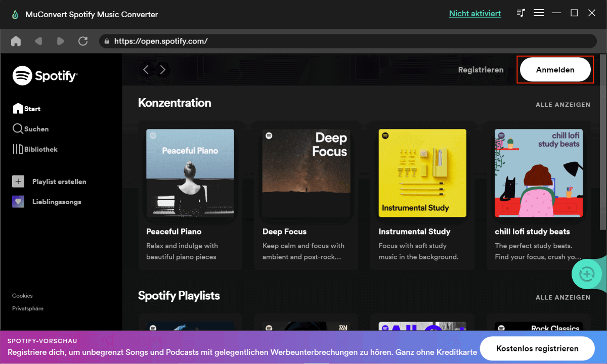
Task: Go to the home page via house icon
Action: [16, 41]
